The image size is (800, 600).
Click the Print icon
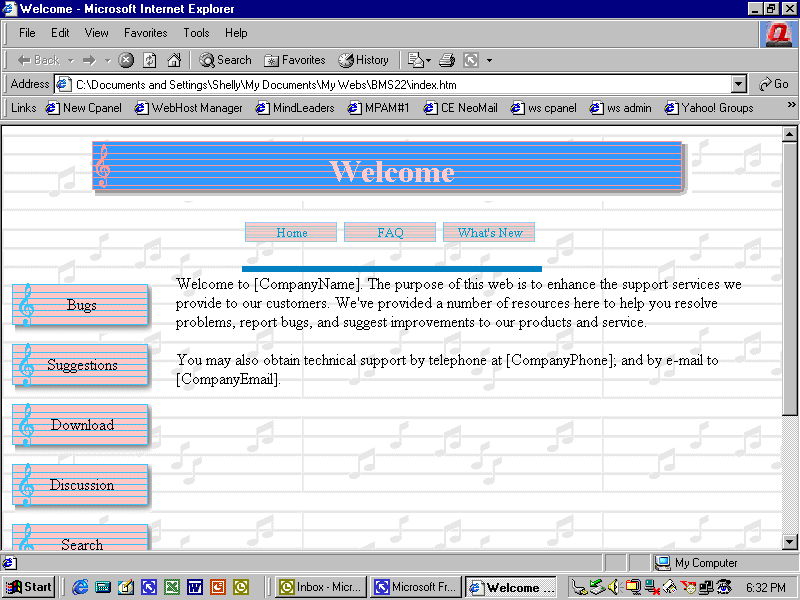click(x=447, y=60)
